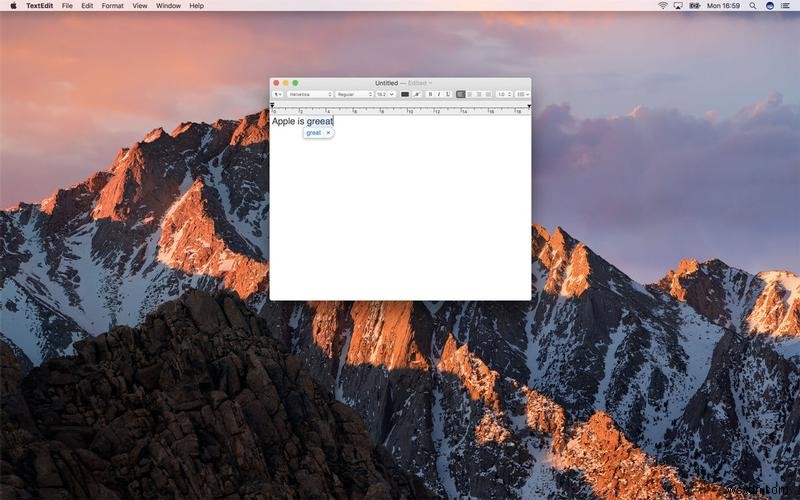Open the Edit menu
The image size is (800, 500).
(x=87, y=6)
